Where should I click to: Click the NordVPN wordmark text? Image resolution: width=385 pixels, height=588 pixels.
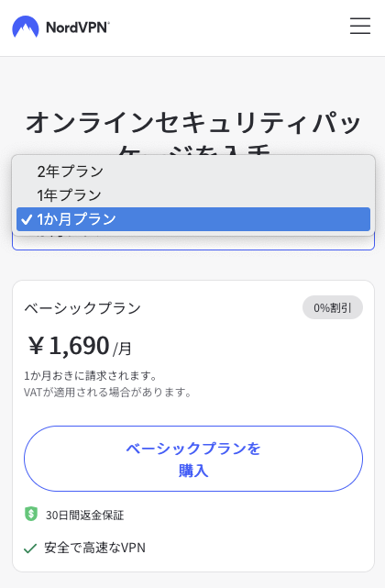coord(78,28)
